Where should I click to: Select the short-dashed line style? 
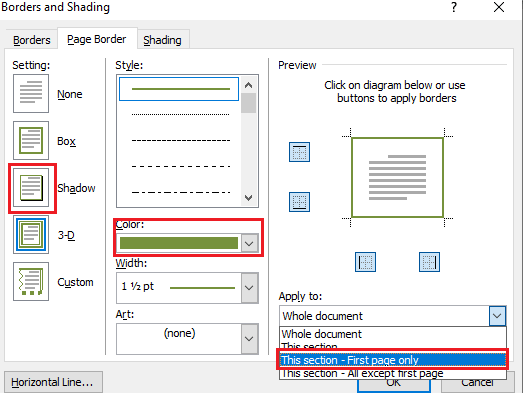pyautogui.click(x=180, y=140)
